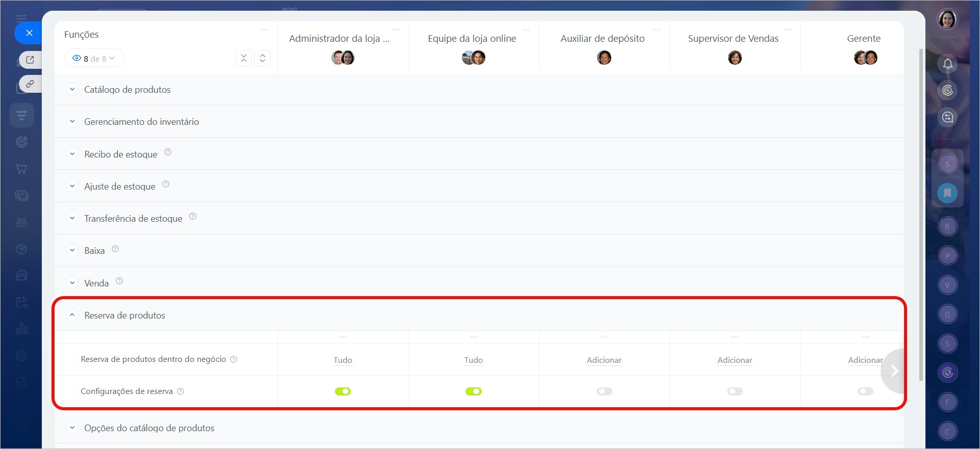Copy link icon beside the panel
The width and height of the screenshot is (980, 449).
coord(30,84)
